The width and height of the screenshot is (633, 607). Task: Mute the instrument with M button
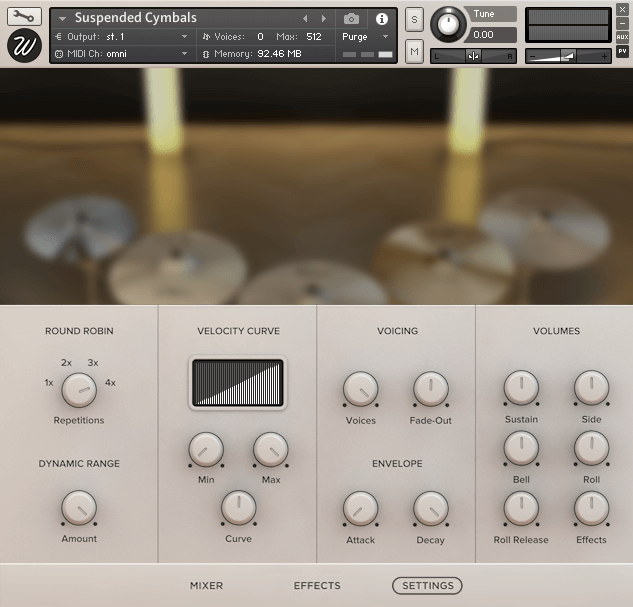click(x=414, y=52)
